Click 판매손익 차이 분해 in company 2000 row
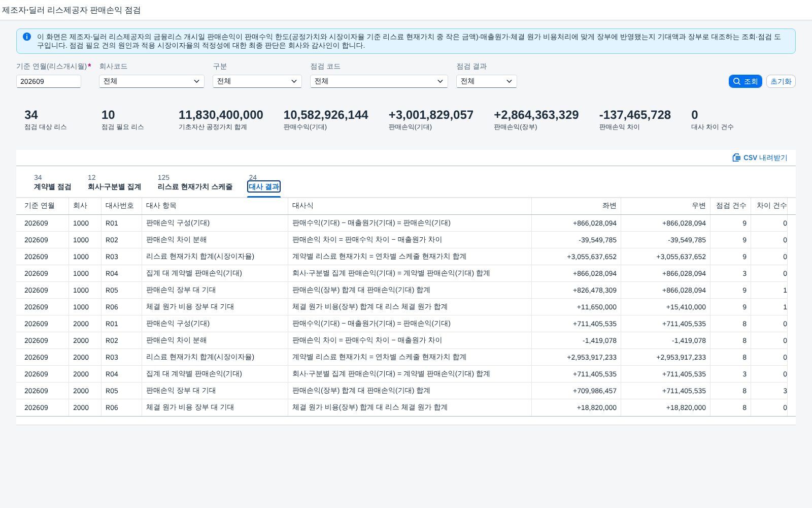 (176, 340)
